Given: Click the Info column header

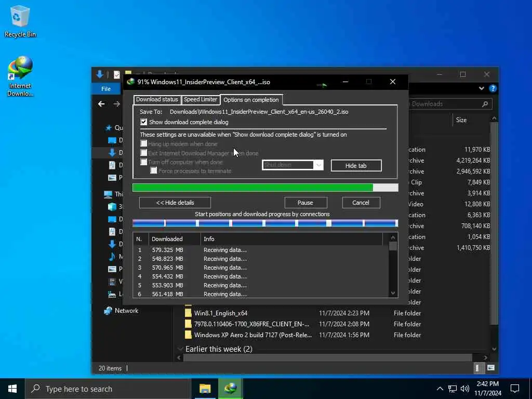Looking at the screenshot, I should pyautogui.click(x=292, y=239).
